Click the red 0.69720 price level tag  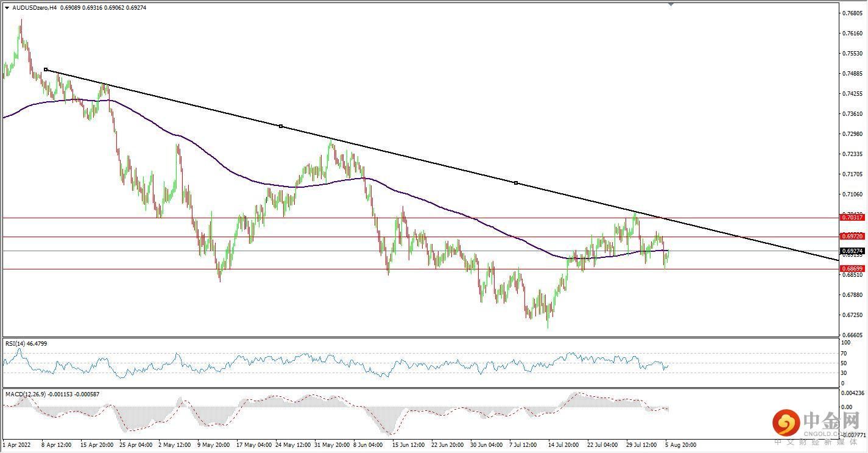[852, 237]
